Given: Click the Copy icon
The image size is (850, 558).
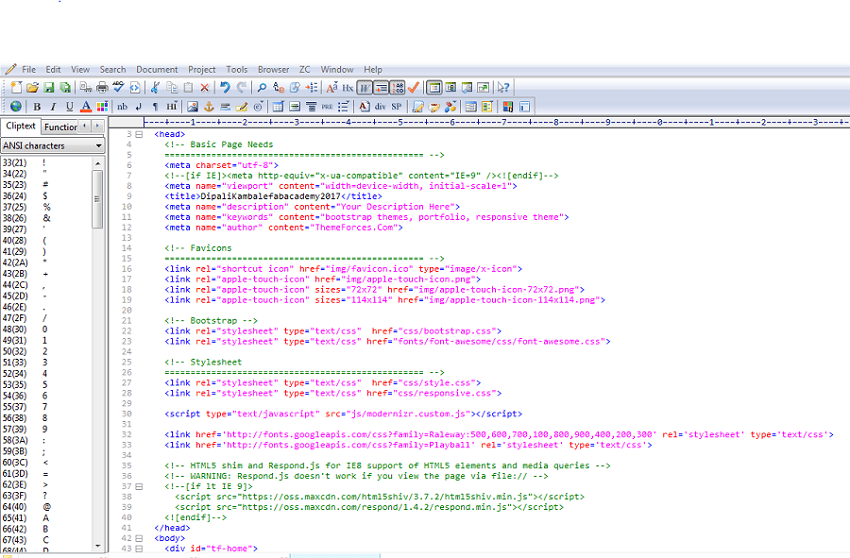Looking at the screenshot, I should (172, 87).
